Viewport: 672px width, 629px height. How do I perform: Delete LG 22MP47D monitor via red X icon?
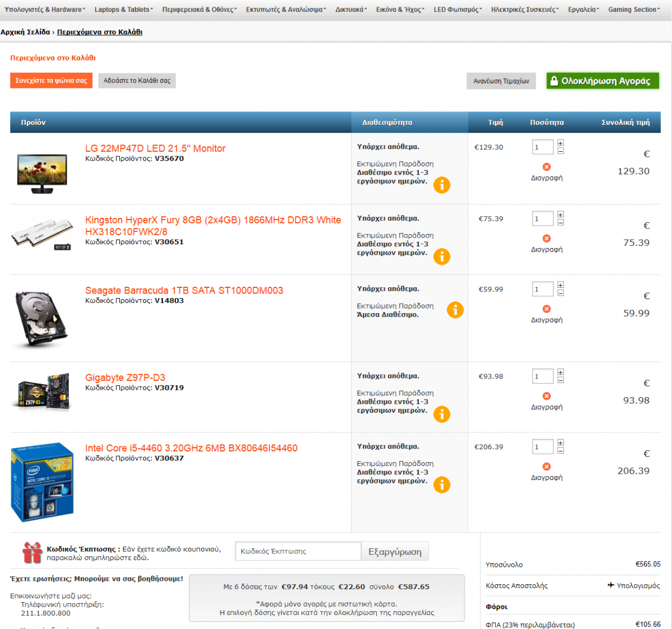[547, 167]
